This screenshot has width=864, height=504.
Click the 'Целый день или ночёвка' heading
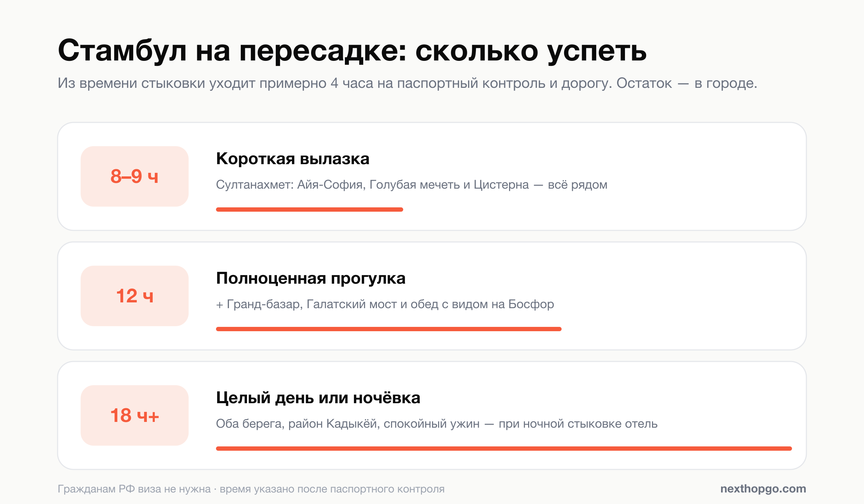click(x=318, y=398)
